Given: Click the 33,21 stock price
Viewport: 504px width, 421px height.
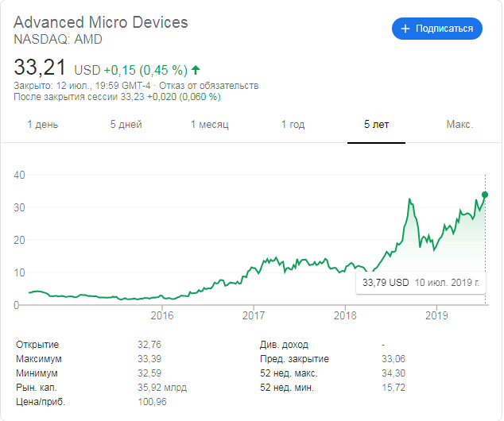Looking at the screenshot, I should click(40, 67).
